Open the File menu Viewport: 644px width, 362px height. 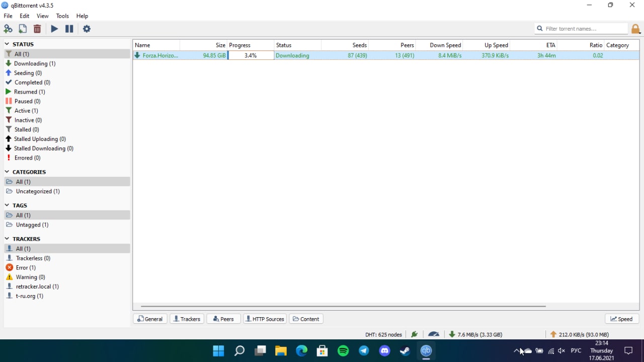(8, 16)
